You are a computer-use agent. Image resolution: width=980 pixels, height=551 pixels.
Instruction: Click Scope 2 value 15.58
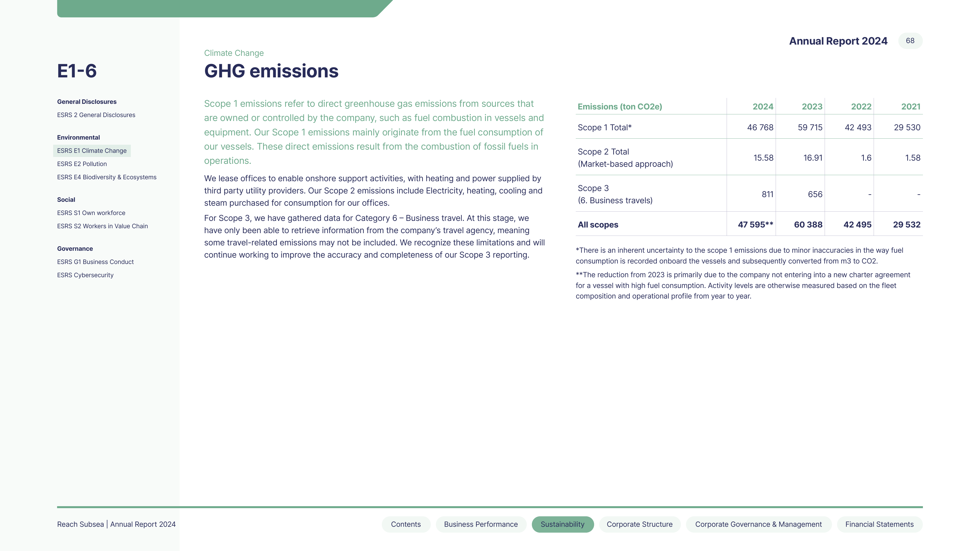(x=763, y=158)
